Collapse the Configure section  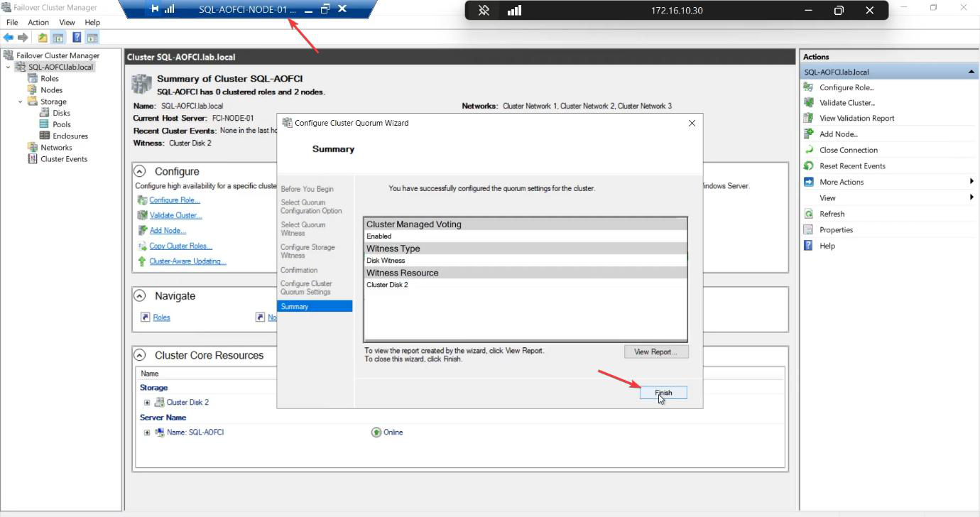141,171
